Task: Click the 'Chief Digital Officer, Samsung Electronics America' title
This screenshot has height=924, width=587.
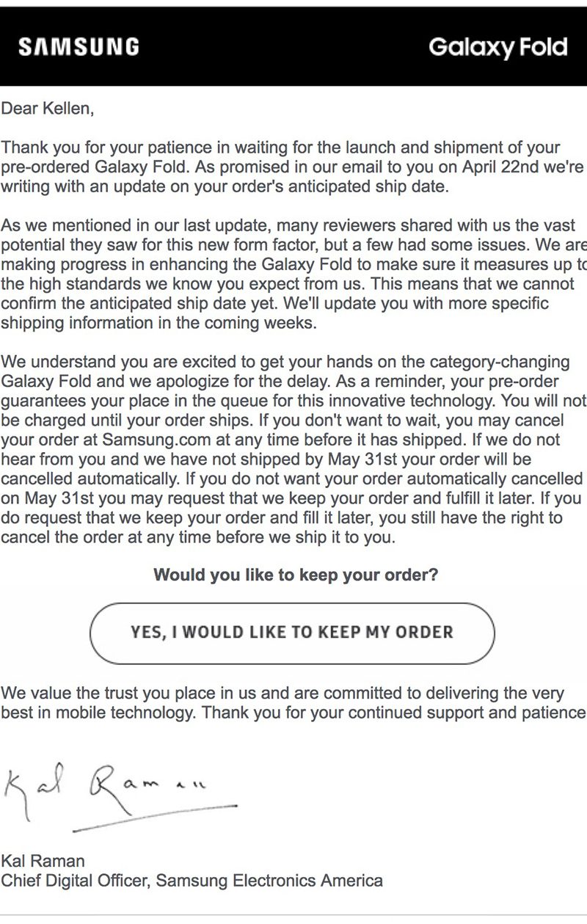Action: [192, 879]
